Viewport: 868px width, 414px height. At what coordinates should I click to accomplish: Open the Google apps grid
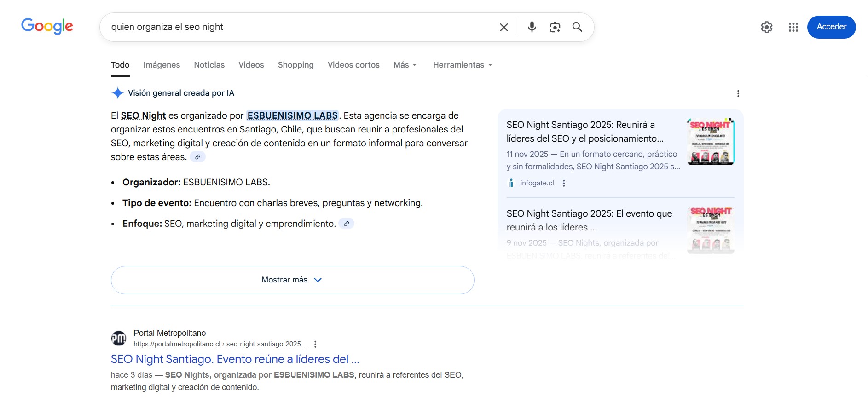tap(793, 27)
